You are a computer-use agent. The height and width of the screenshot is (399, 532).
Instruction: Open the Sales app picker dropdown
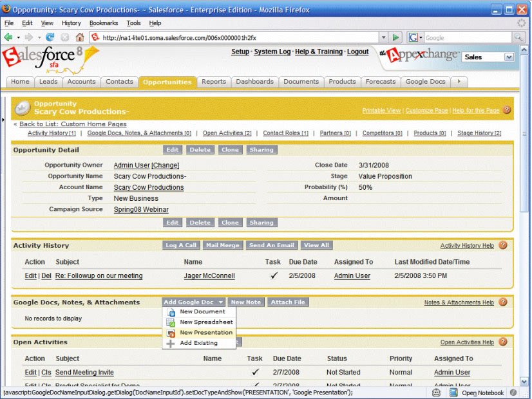509,57
